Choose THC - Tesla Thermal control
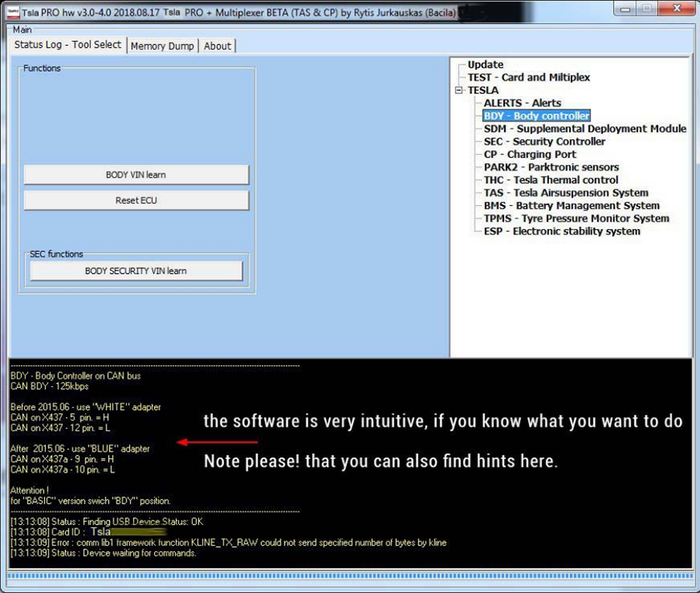Viewport: 700px width, 593px height. (551, 180)
